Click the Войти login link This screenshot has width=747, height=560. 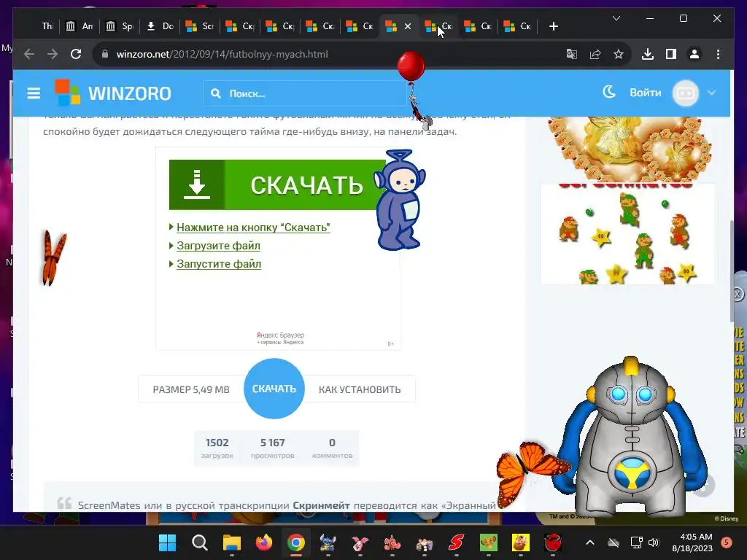(645, 93)
